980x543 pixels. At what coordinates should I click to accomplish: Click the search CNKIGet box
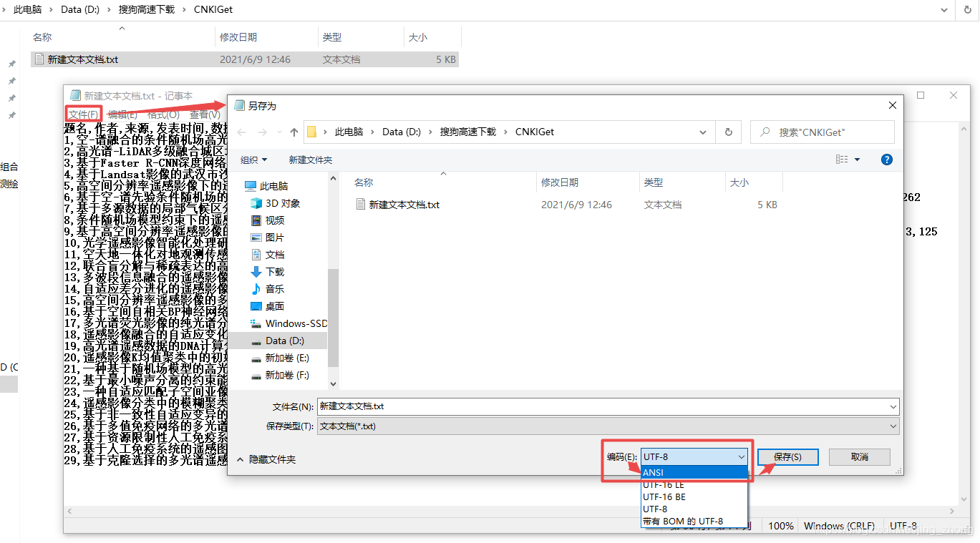(823, 132)
